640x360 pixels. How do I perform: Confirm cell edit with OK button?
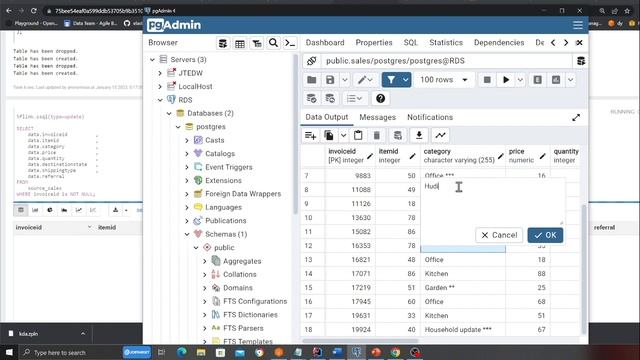(x=545, y=236)
